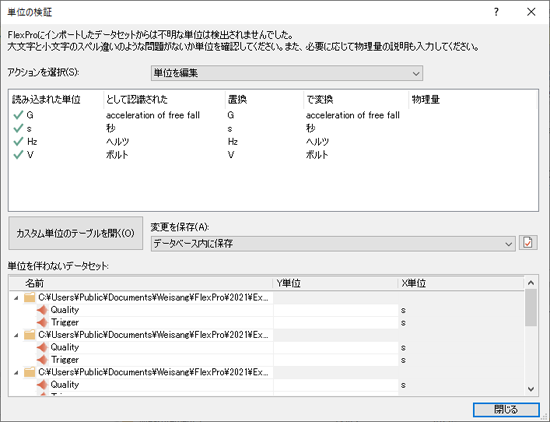Click the green checkmark beside unit G
This screenshot has height=422, width=550.
(18, 115)
